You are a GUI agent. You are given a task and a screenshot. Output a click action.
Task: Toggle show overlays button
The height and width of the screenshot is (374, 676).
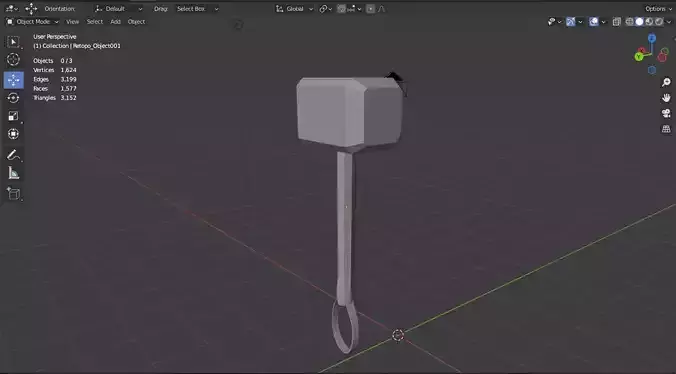coord(594,22)
